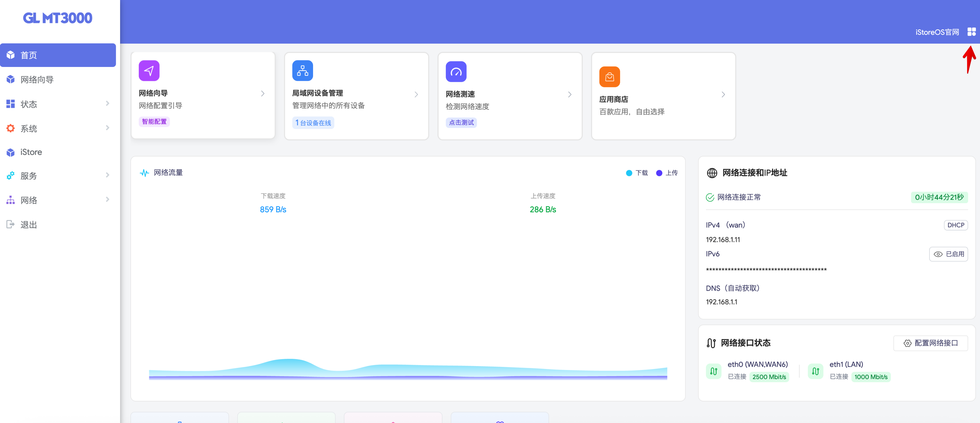This screenshot has height=423, width=980.
Task: Click the DHCP badge beside IPv4
Action: pyautogui.click(x=956, y=225)
